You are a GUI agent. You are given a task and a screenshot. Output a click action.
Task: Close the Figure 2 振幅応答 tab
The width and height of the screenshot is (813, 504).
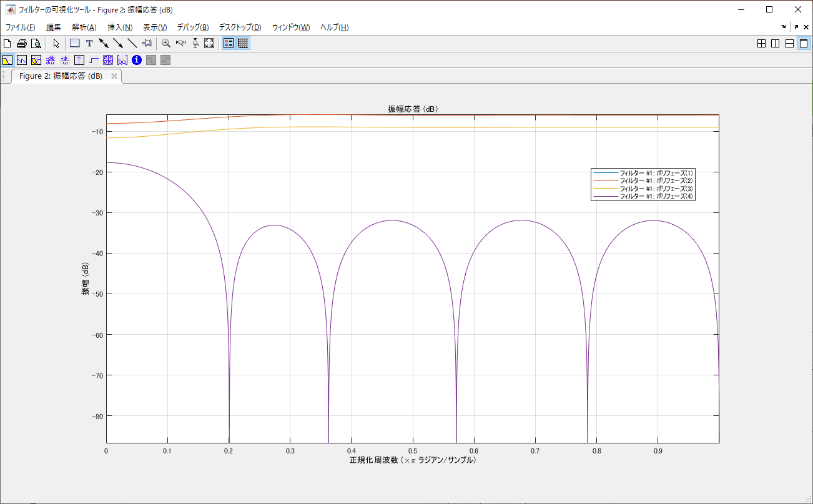tap(114, 76)
